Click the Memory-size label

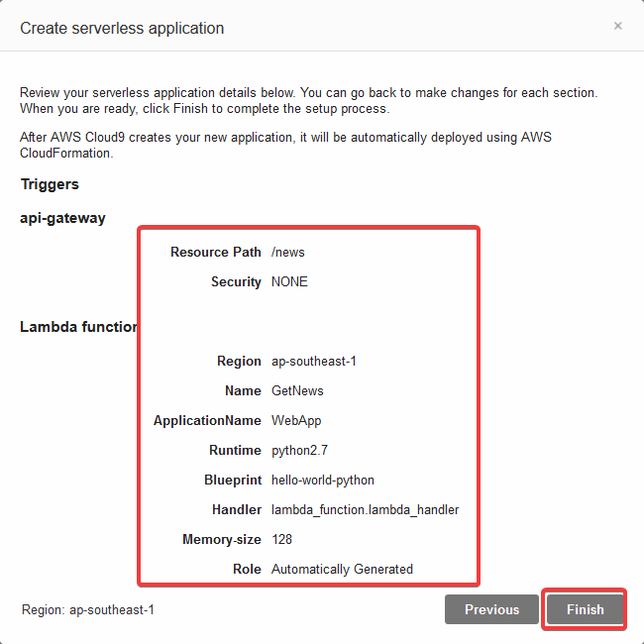click(222, 539)
